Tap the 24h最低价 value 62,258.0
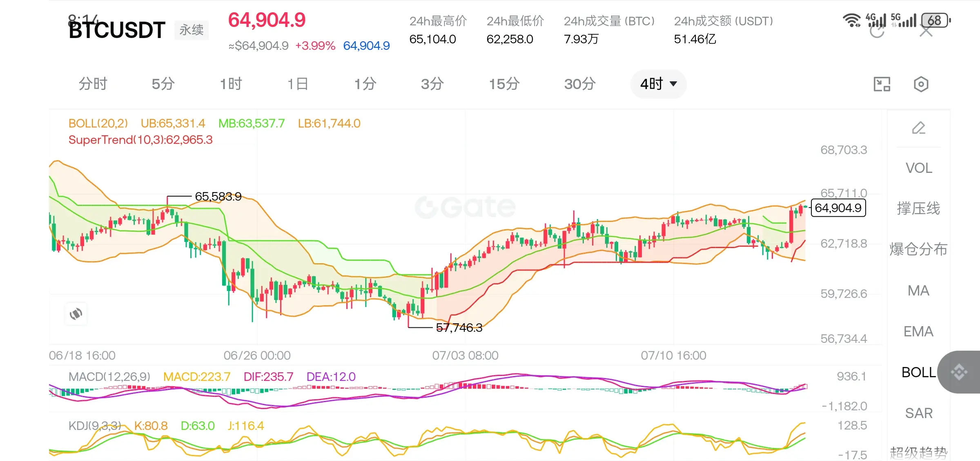Image resolution: width=980 pixels, height=461 pixels. (x=510, y=39)
